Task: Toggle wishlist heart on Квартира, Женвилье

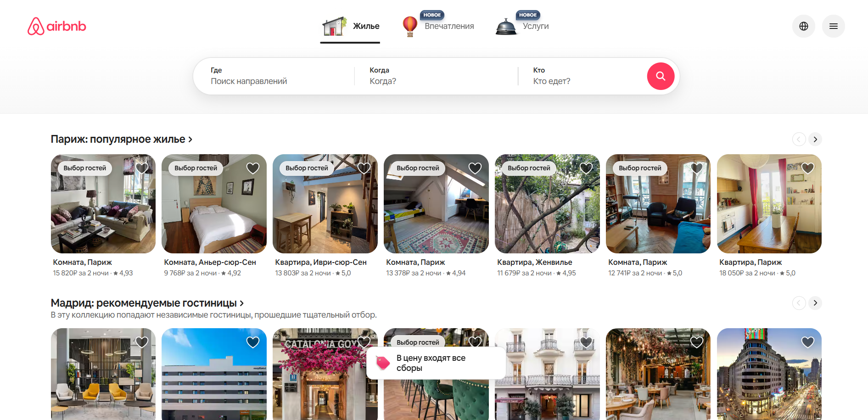Action: pos(586,168)
